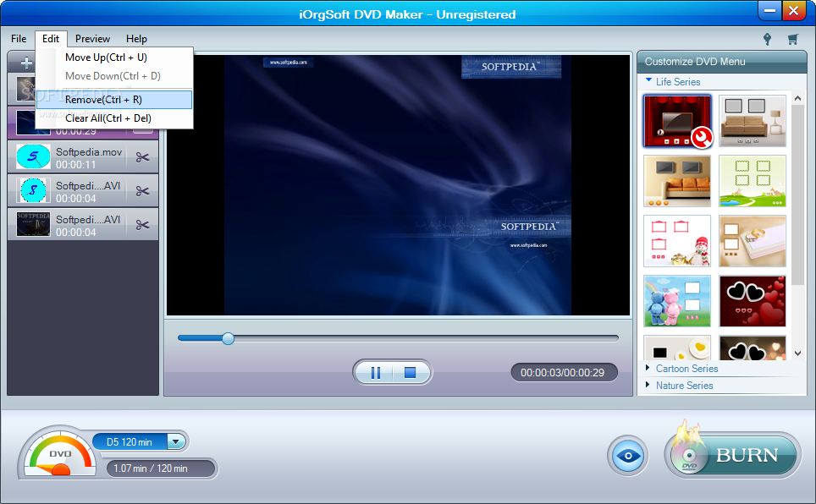Click the eye preview button

pos(628,456)
